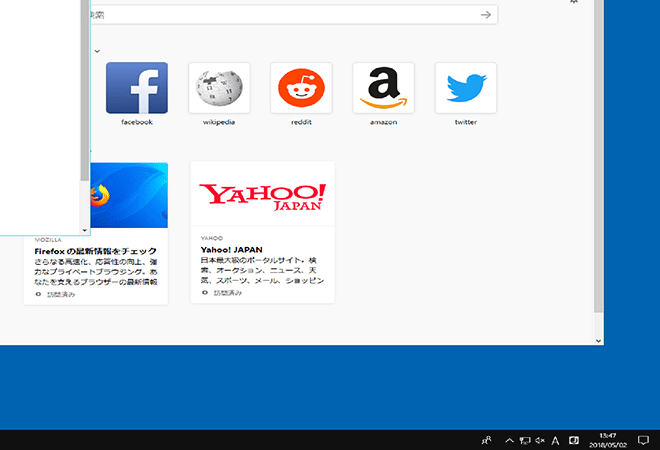The width and height of the screenshot is (660, 450).
Task: Click the twitter label under its tile
Action: [466, 122]
